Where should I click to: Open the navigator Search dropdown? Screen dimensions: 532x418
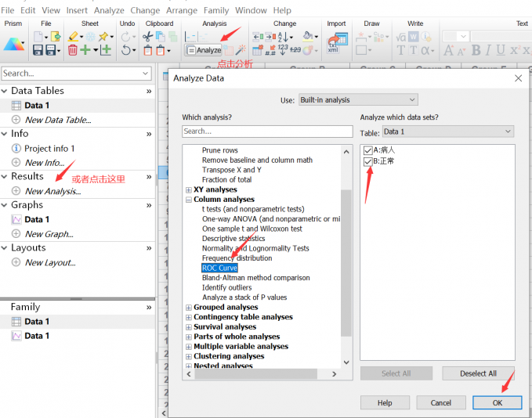[146, 74]
